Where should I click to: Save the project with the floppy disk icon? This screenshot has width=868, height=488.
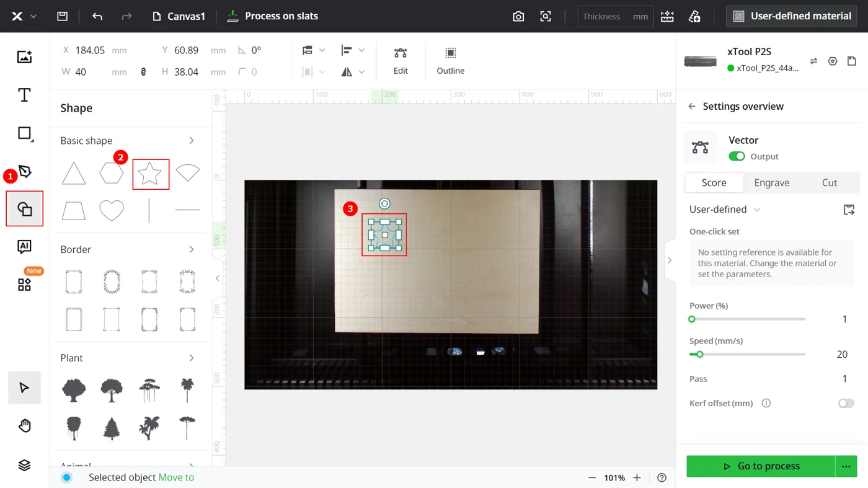coord(62,16)
